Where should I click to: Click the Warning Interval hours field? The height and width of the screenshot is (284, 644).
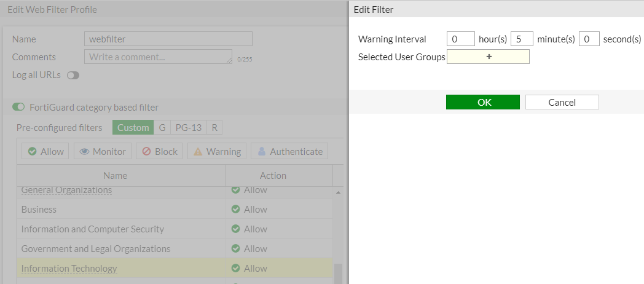click(x=461, y=39)
